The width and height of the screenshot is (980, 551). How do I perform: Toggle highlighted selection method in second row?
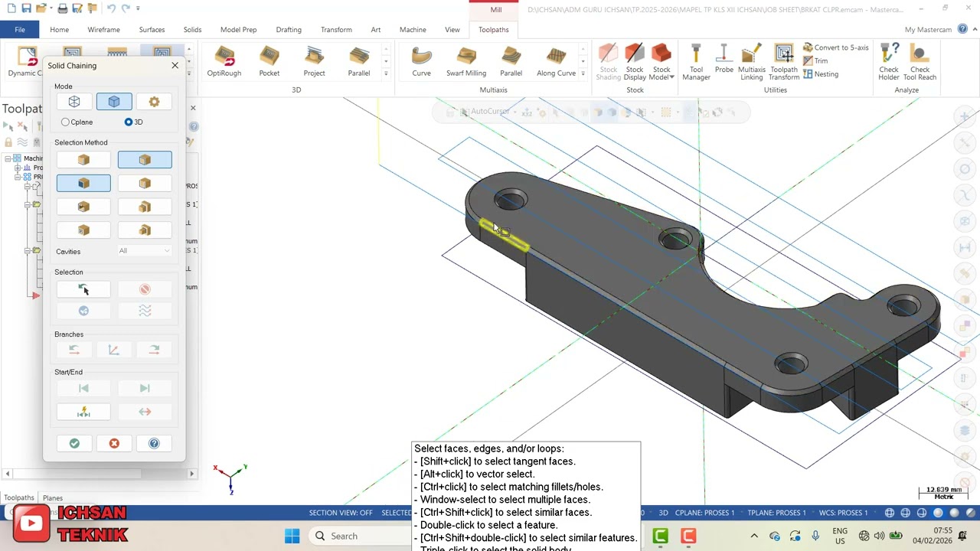(83, 184)
